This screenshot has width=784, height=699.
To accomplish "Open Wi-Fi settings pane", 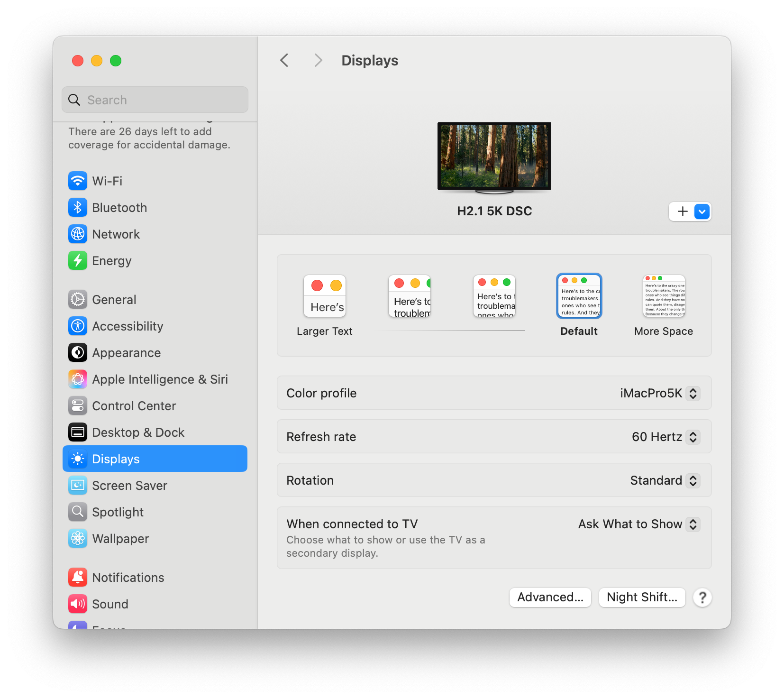I will (155, 181).
